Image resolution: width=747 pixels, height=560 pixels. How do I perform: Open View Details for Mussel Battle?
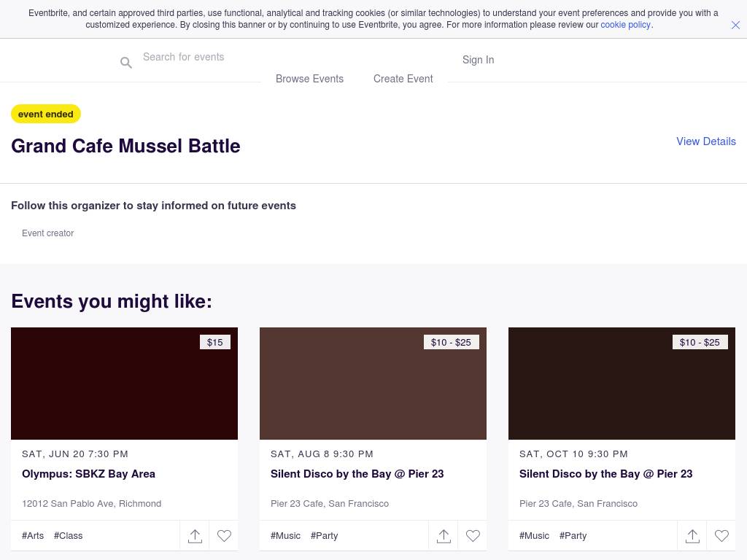coord(705,141)
